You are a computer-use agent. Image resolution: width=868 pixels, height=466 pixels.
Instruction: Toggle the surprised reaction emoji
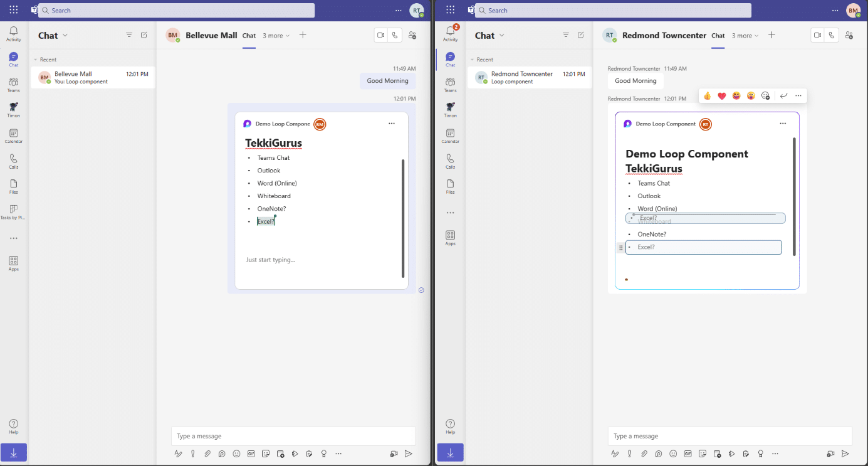pyautogui.click(x=750, y=95)
